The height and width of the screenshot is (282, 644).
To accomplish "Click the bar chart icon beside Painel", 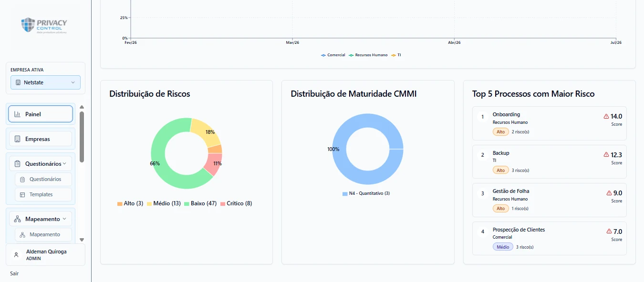I will click(x=17, y=114).
